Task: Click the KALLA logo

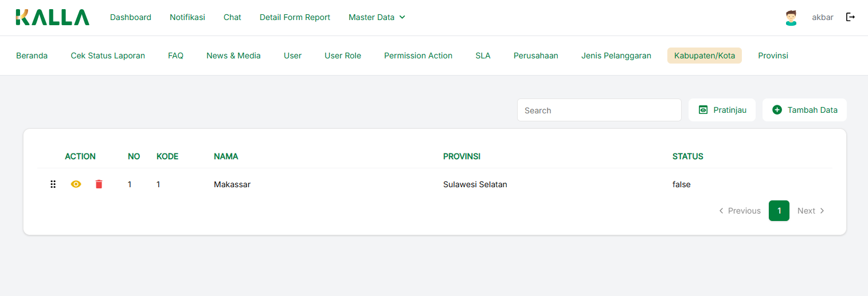Action: [52, 17]
